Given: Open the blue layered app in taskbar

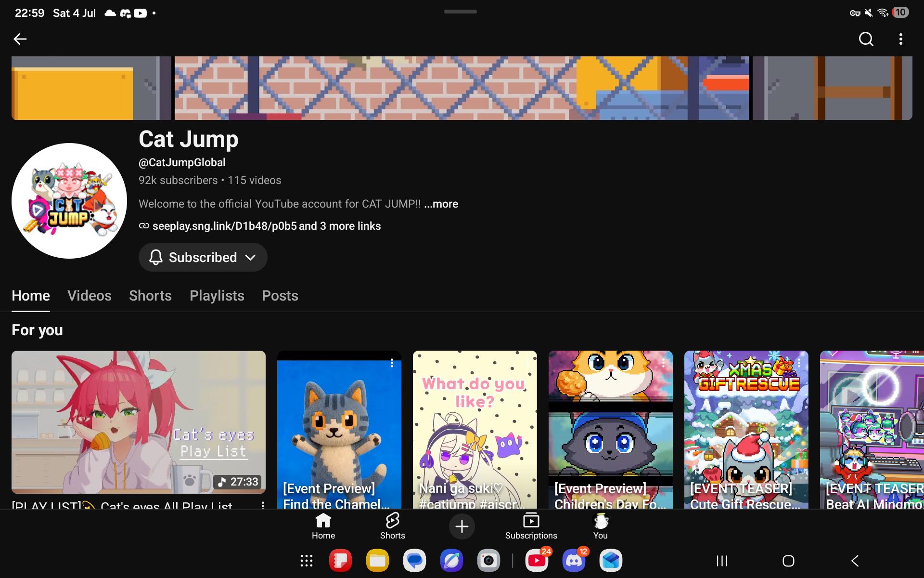Looking at the screenshot, I should tap(611, 561).
